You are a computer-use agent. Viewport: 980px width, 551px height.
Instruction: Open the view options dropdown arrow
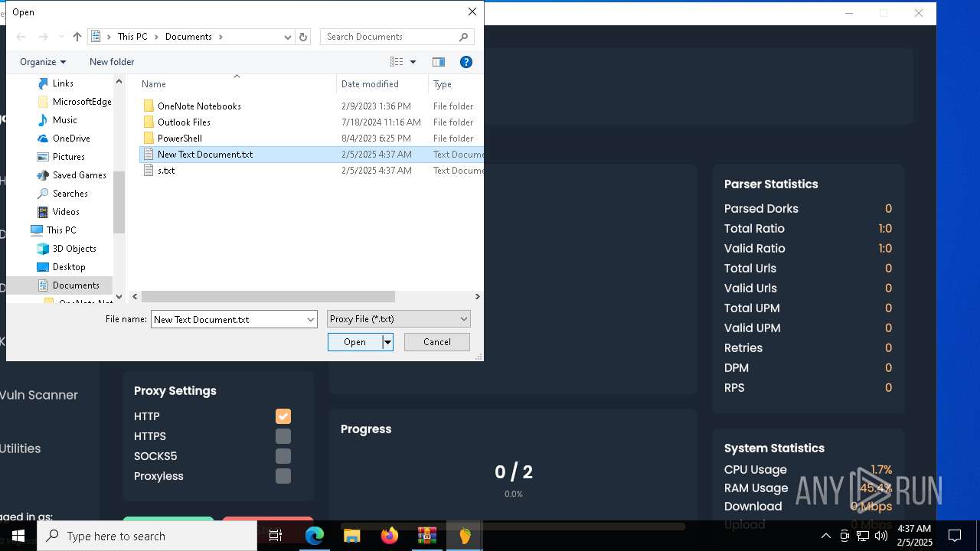[413, 62]
